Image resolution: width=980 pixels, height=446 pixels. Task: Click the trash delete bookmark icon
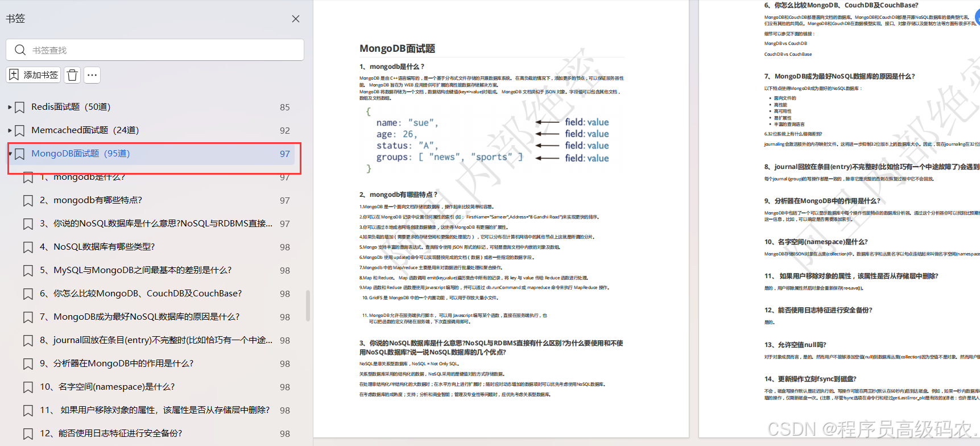pyautogui.click(x=72, y=75)
